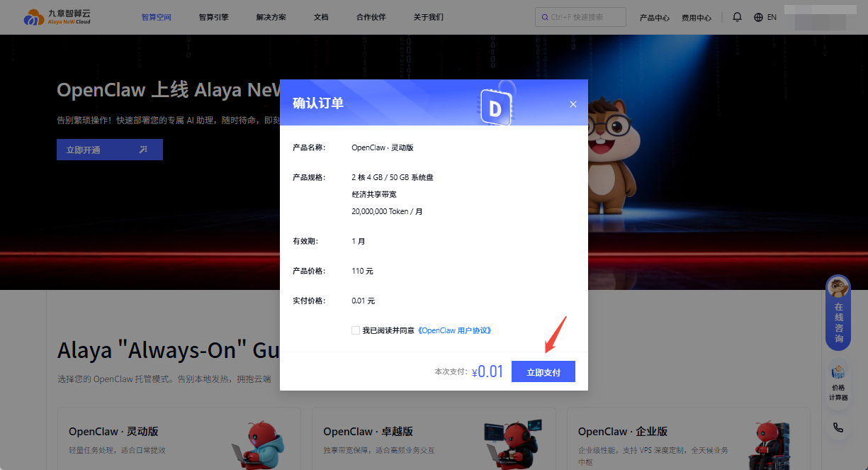Click the phone contact icon
The image size is (868, 470).
tap(838, 427)
